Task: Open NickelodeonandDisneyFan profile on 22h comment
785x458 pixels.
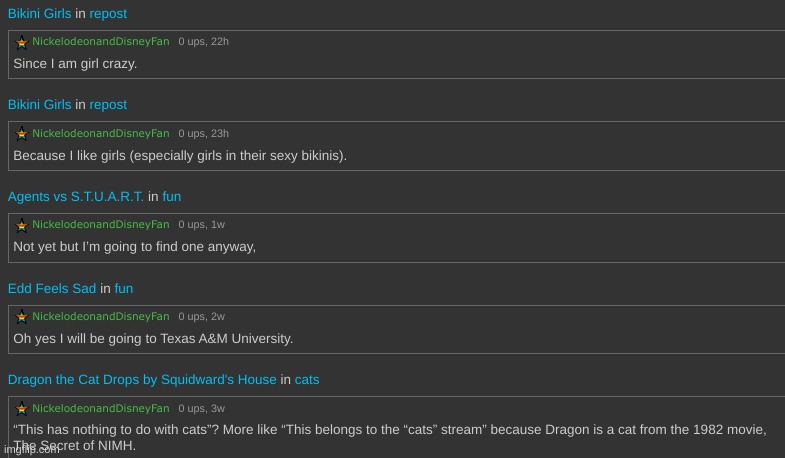Action: coord(101,42)
